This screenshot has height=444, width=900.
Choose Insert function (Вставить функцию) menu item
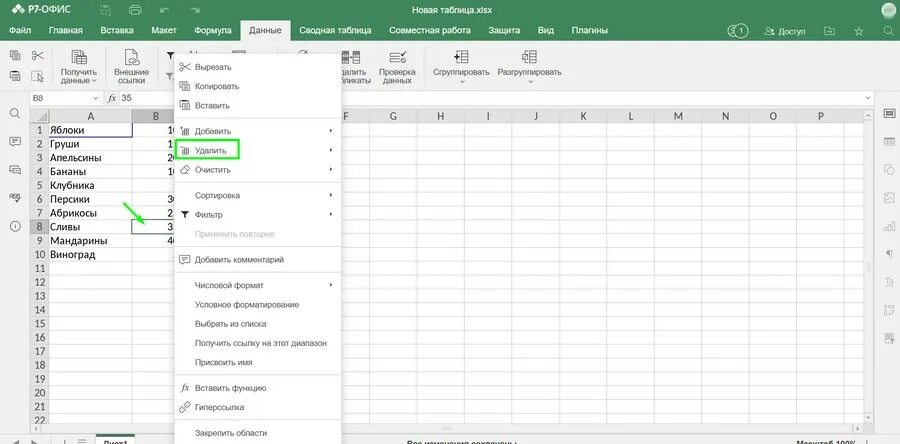point(258,388)
